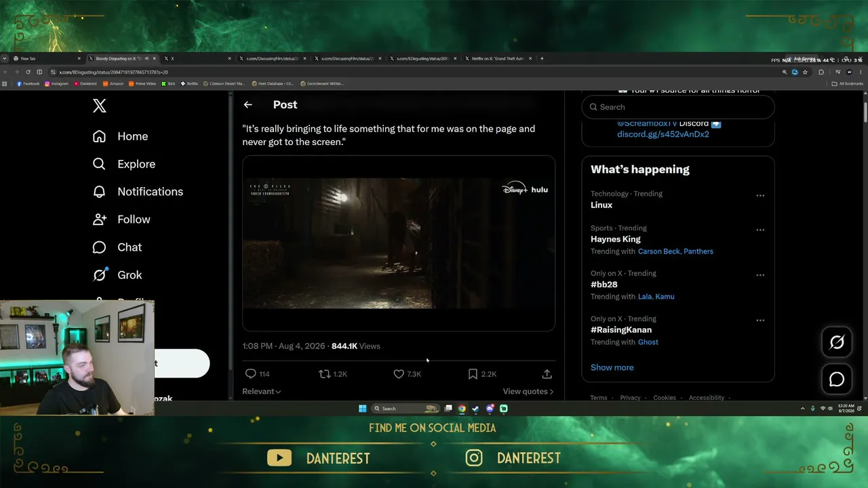Click Show more under What's happening
This screenshot has width=868, height=488.
coord(612,367)
